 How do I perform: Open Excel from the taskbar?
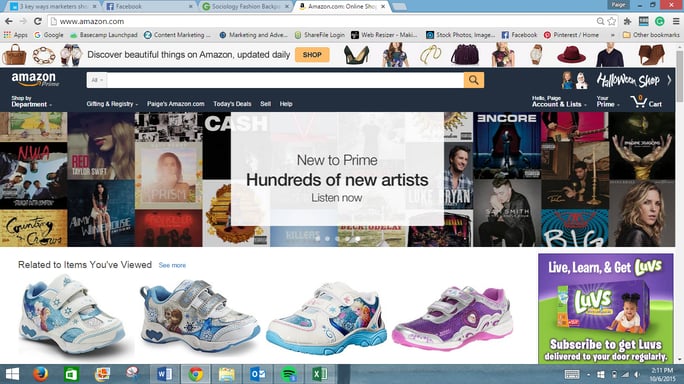point(320,374)
